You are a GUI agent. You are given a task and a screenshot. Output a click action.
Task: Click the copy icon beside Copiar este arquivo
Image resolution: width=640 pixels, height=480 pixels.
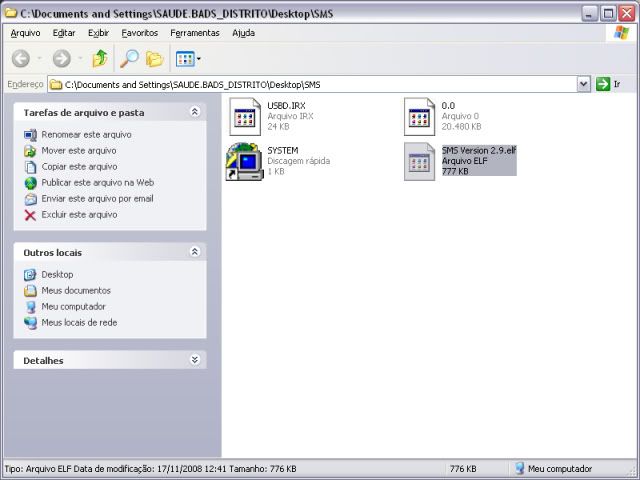point(30,167)
